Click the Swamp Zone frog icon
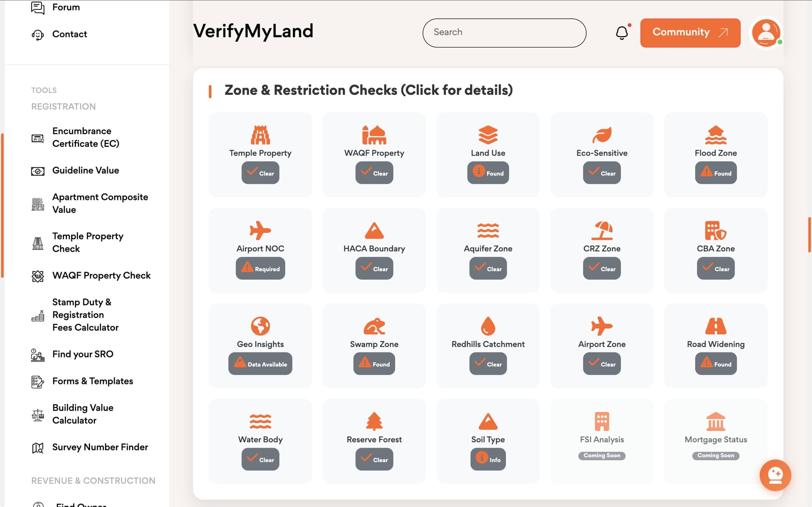The width and height of the screenshot is (812, 507). (x=374, y=326)
